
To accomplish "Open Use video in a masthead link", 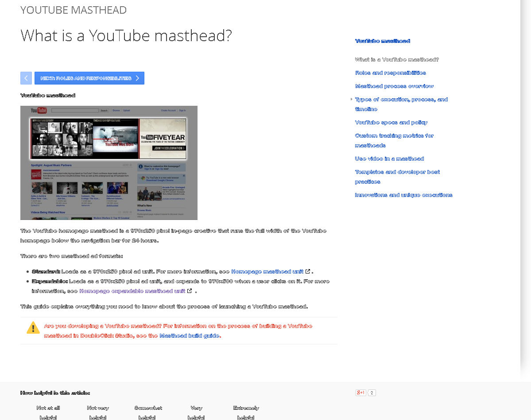I will pyautogui.click(x=389, y=159).
